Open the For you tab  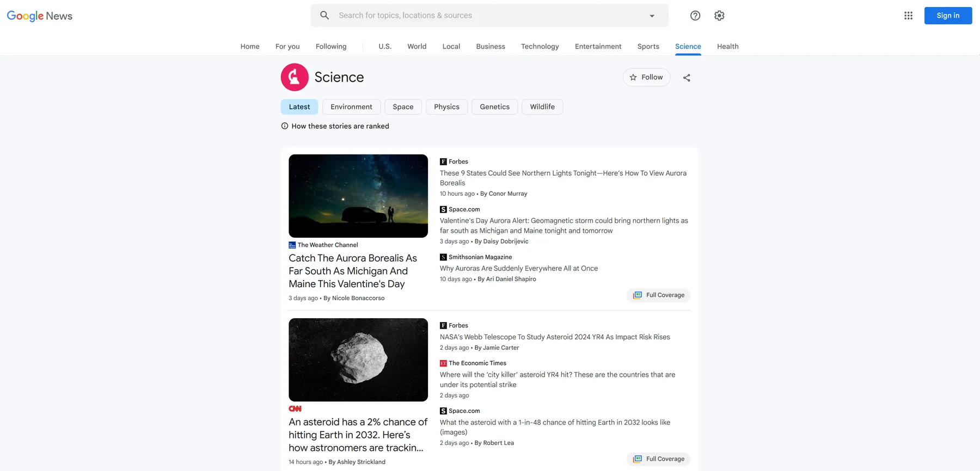point(287,46)
